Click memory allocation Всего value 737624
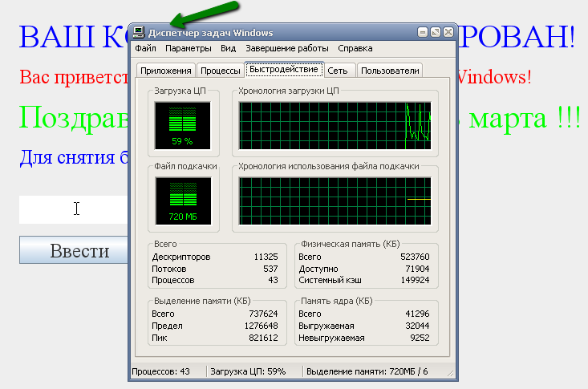The width and height of the screenshot is (588, 389). tap(263, 314)
